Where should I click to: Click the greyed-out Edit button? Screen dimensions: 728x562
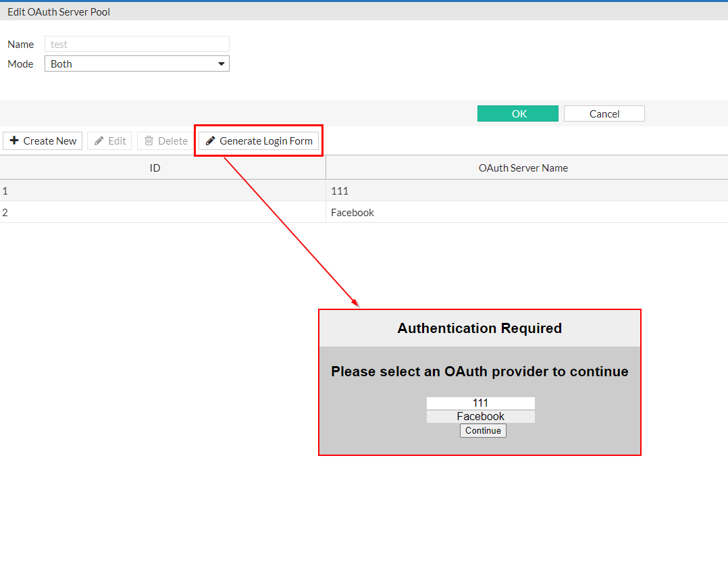[x=109, y=140]
